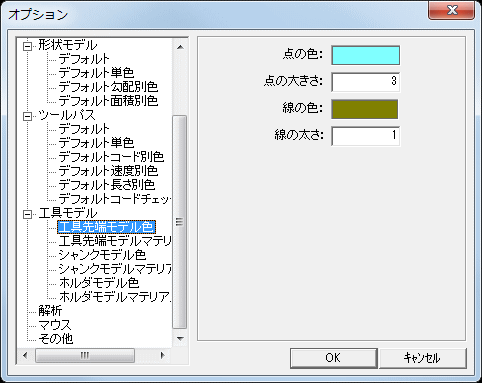The width and height of the screenshot is (482, 383).
Task: Select デフォルト面積別色 item
Action: pyautogui.click(x=108, y=101)
